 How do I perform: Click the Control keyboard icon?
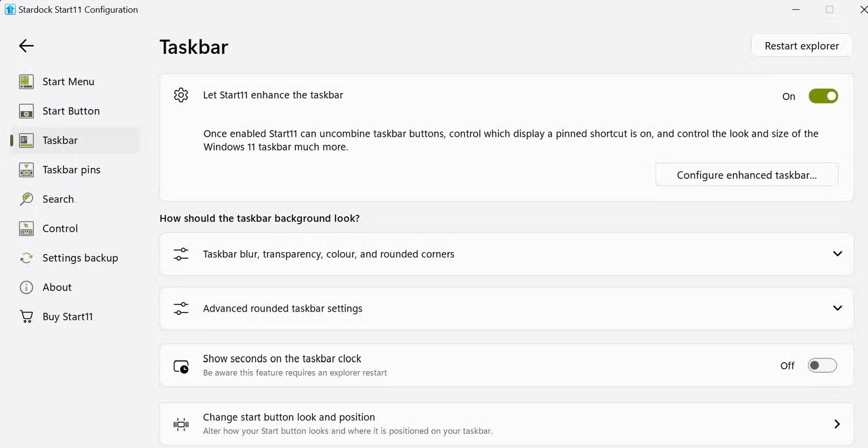pyautogui.click(x=26, y=228)
